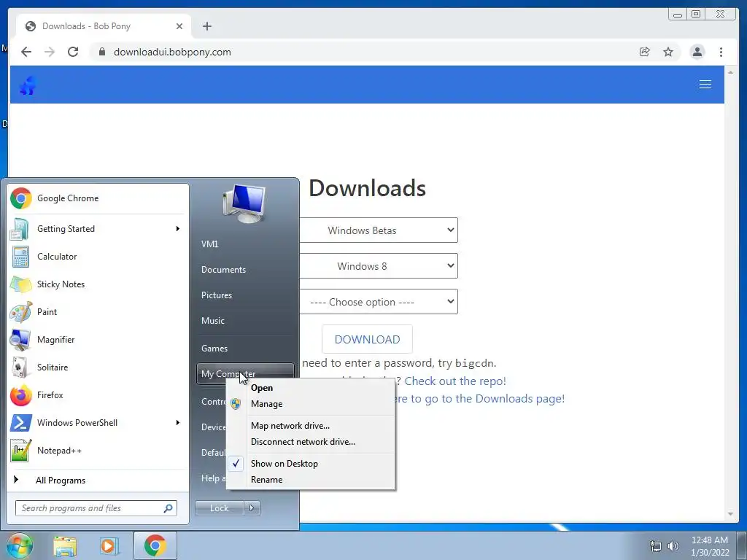This screenshot has width=747, height=560.
Task: Open Sticky Notes app
Action: click(x=98, y=284)
